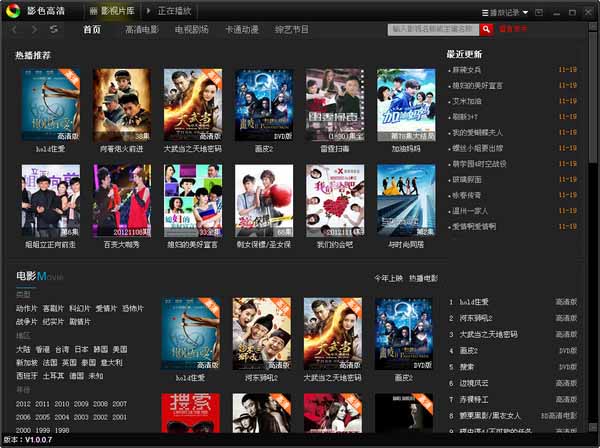Filter movies by 喜剧片 genre
This screenshot has height=448, width=600.
tap(53, 308)
